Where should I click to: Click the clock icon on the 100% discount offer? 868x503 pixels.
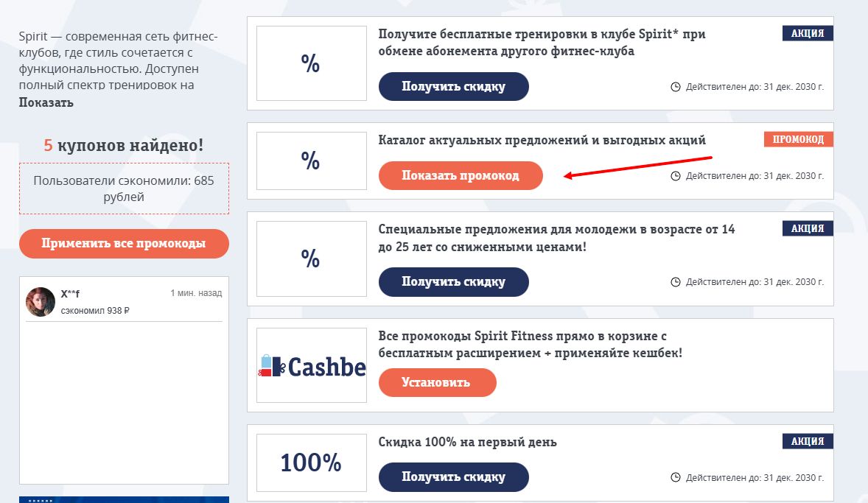[676, 477]
